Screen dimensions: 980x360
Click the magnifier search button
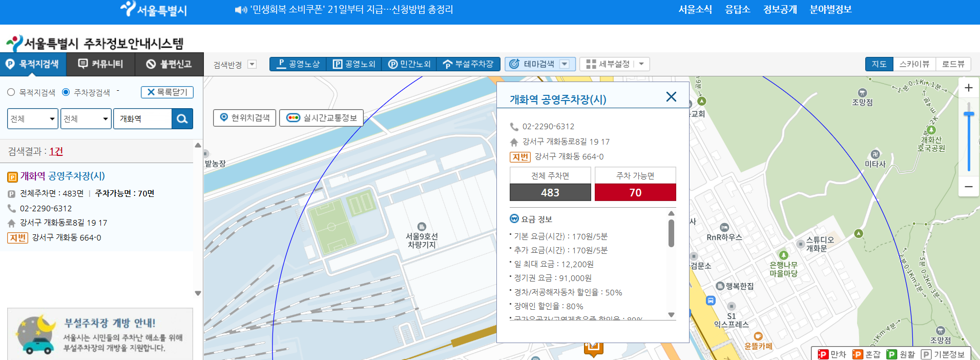coord(182,118)
